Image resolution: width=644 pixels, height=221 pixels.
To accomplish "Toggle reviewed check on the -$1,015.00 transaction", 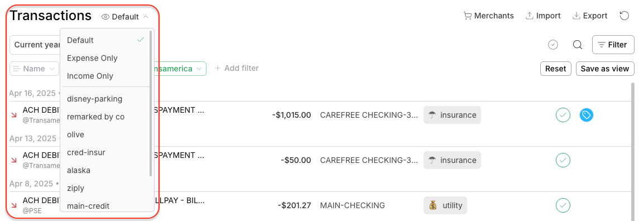I will point(563,115).
